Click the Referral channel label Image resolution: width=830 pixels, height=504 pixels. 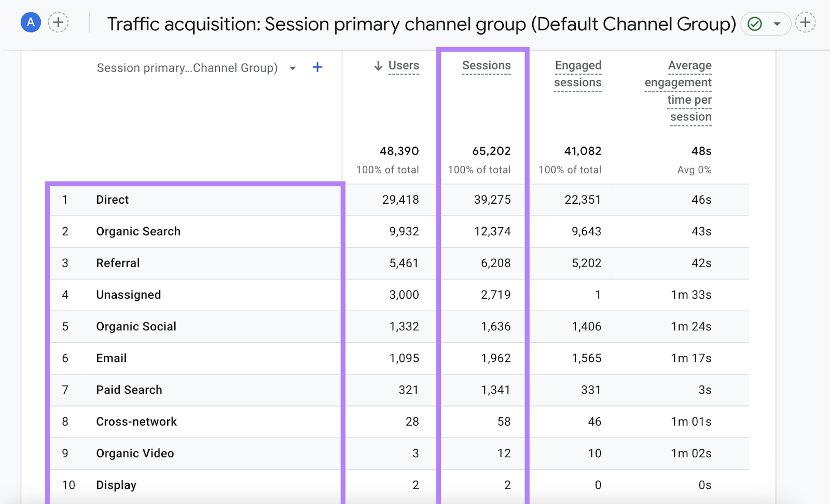[118, 263]
